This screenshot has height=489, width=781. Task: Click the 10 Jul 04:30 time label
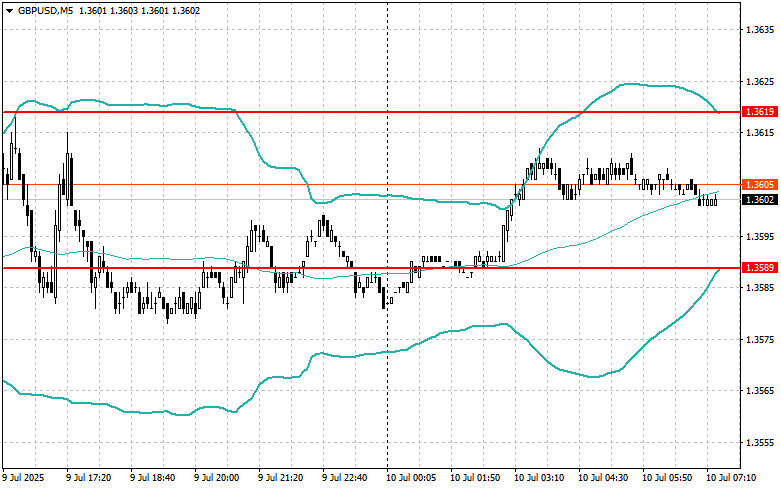(603, 478)
